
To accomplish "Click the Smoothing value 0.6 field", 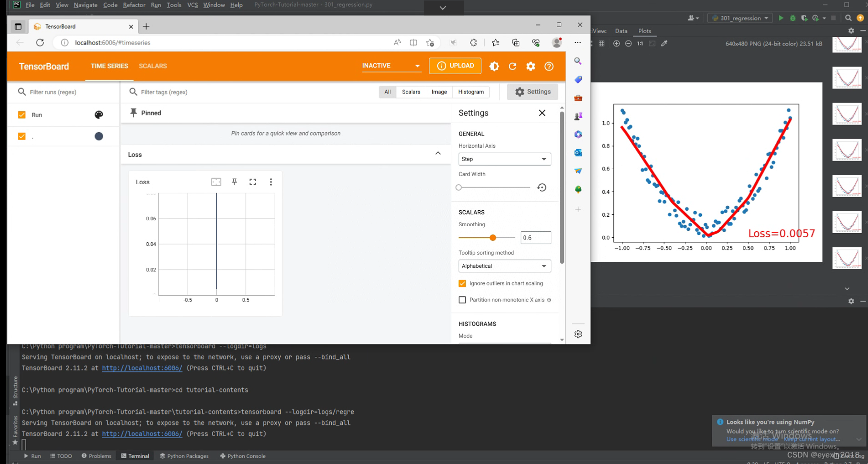I will [536, 238].
